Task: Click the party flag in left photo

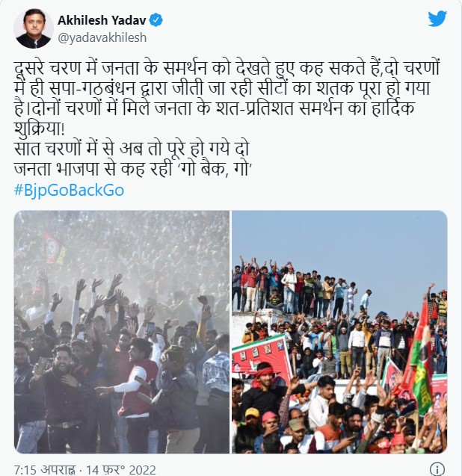Action: coord(55,248)
